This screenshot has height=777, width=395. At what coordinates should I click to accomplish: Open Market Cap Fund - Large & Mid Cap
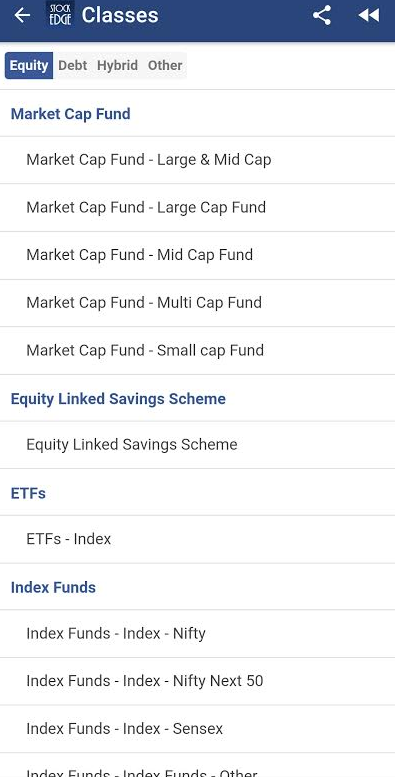click(x=197, y=160)
